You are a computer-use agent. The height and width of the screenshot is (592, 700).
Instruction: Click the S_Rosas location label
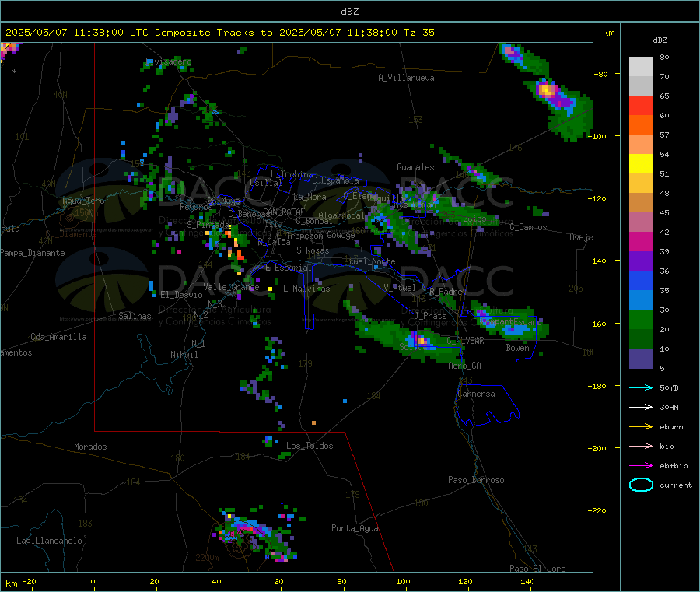click(313, 250)
